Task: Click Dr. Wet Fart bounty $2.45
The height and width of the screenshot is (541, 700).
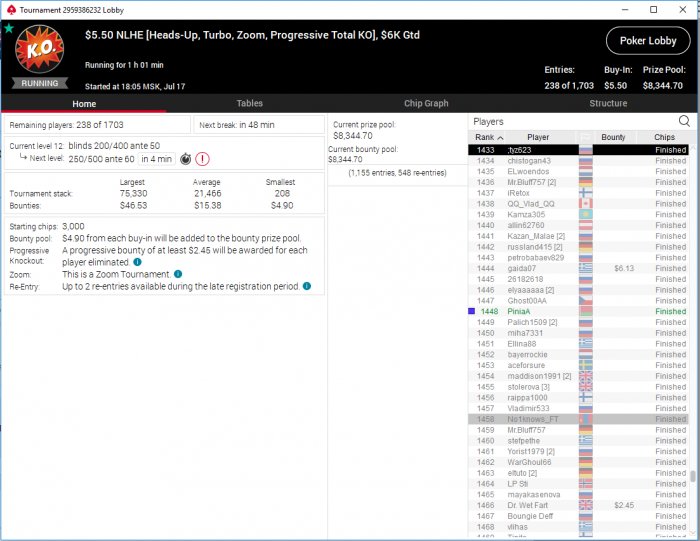Action: point(624,505)
